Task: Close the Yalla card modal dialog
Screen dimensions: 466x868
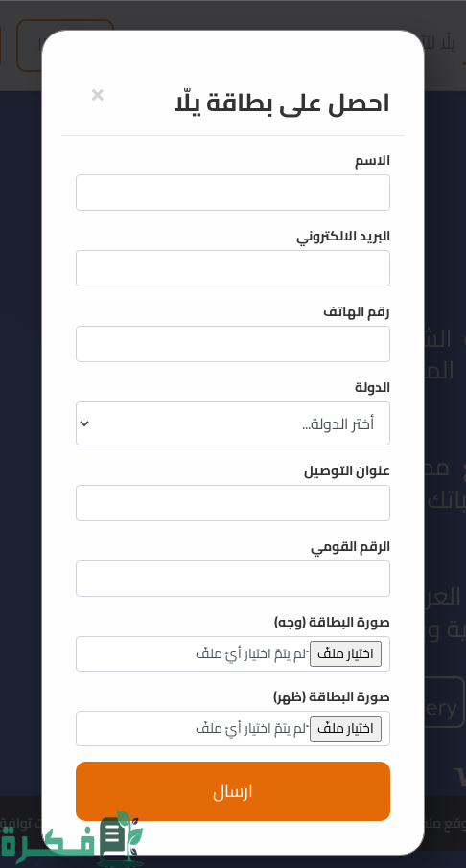Action: pyautogui.click(x=98, y=95)
